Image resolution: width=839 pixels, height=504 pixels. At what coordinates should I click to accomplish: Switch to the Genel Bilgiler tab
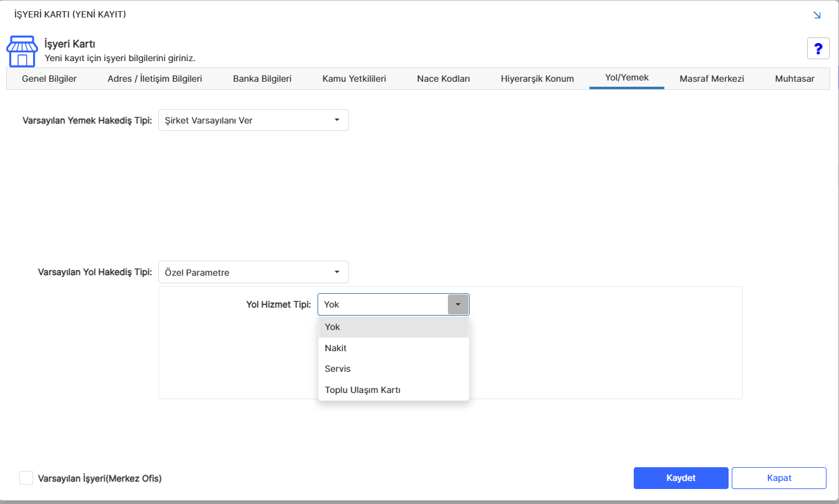point(49,79)
